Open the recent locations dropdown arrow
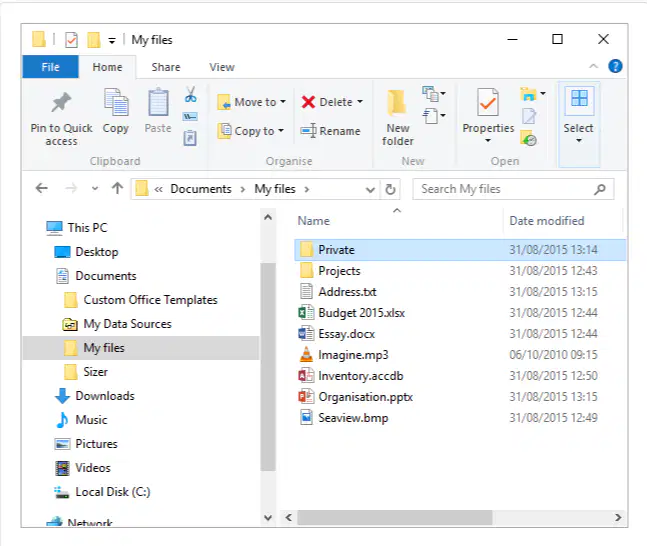This screenshot has height=546, width=647. tap(95, 189)
